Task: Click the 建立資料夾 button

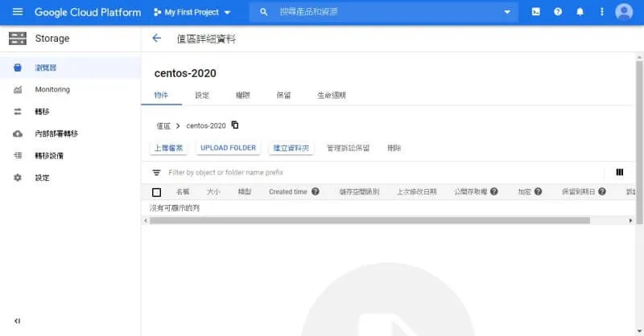Action: click(x=291, y=148)
